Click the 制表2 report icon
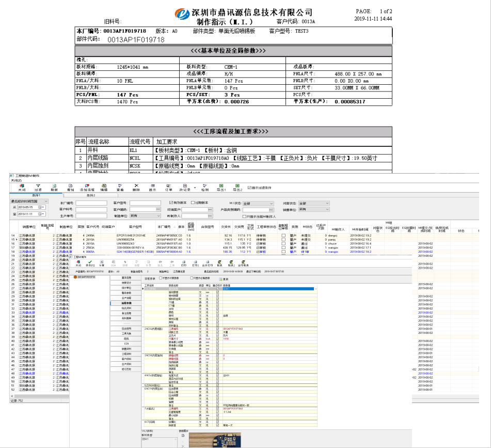Viewport: 491px width, 448px height. pyautogui.click(x=231, y=262)
